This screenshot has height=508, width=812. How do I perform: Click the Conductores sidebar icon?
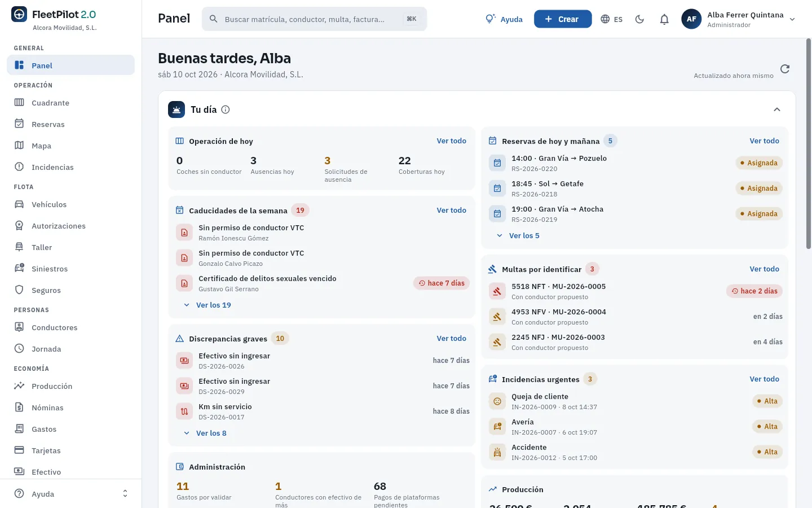(x=19, y=327)
